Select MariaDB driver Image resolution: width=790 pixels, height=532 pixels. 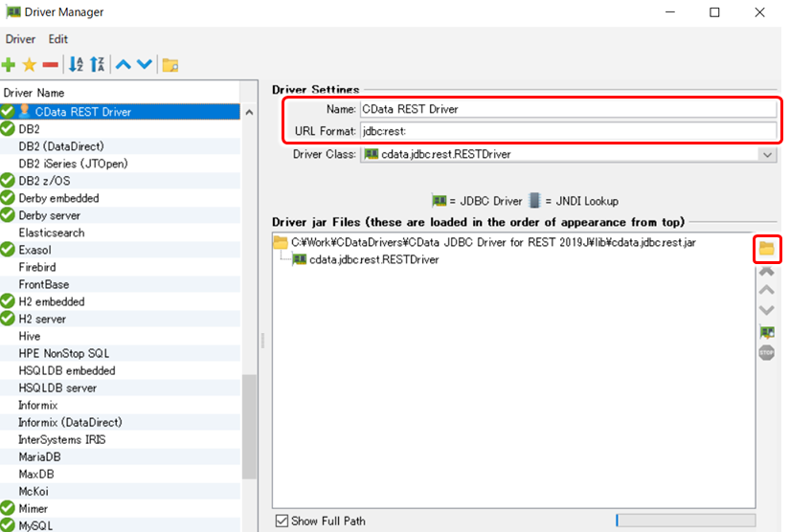point(120,456)
